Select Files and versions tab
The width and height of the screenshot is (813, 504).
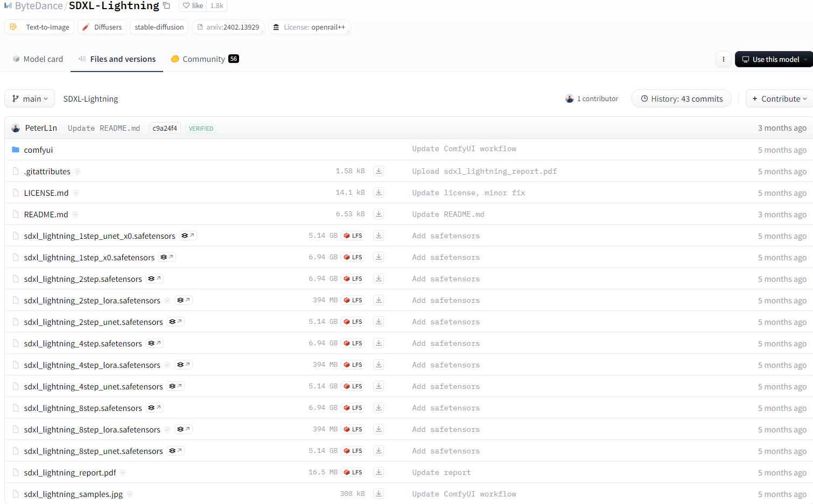pos(117,59)
